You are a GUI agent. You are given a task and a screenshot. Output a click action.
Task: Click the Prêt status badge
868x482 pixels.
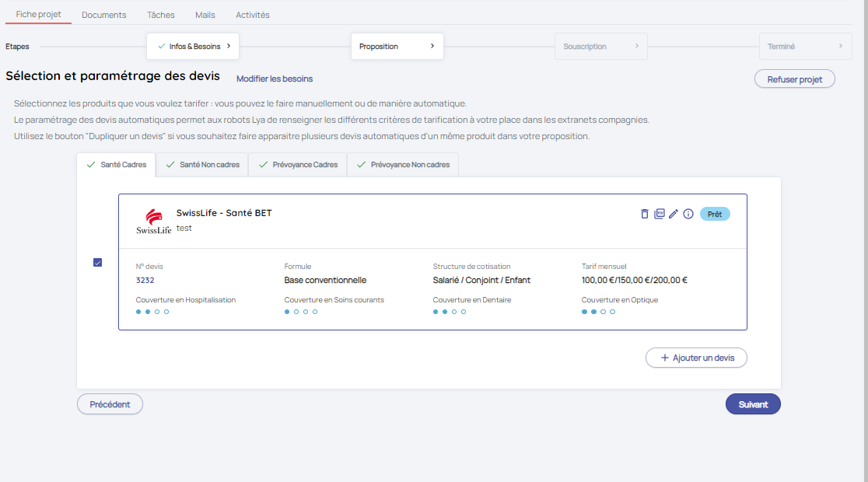tap(714, 214)
